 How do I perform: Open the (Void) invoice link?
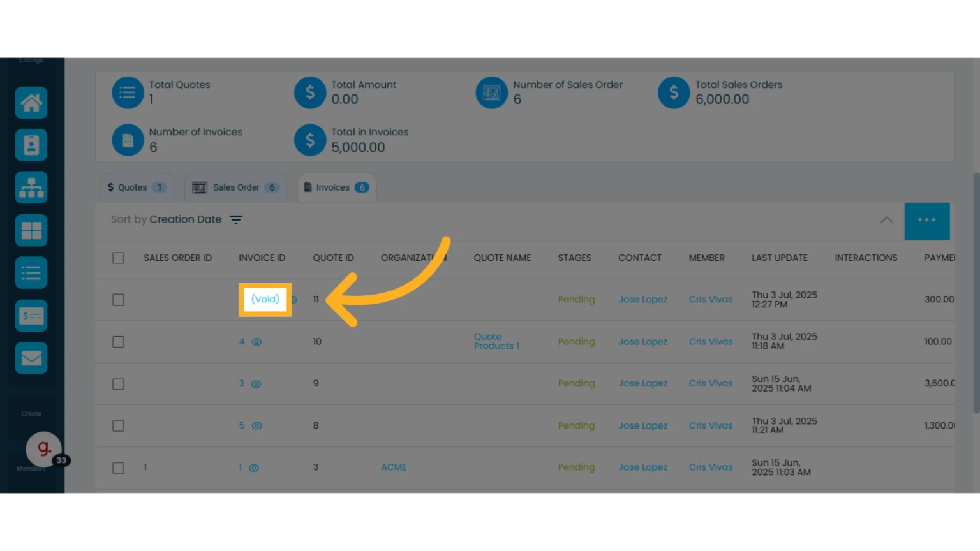[x=265, y=299]
